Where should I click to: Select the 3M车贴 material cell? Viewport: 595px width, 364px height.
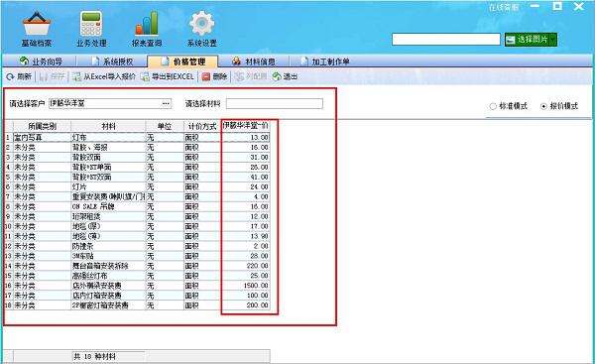tap(108, 256)
